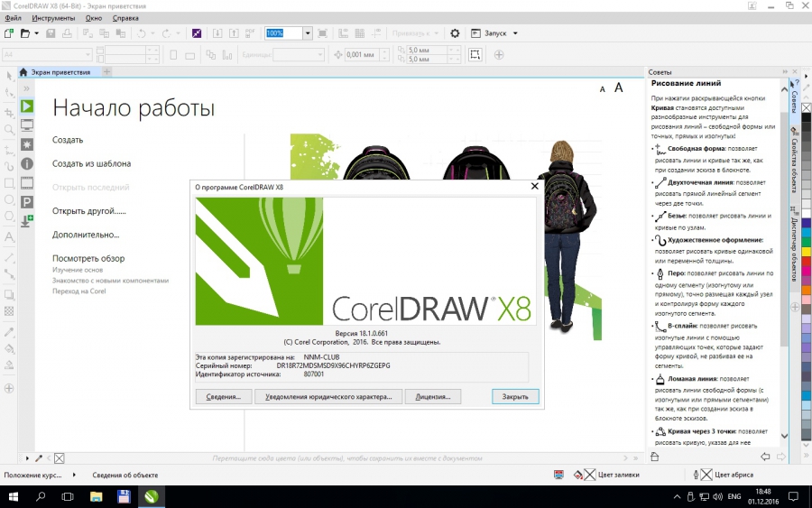Click the Options gear icon in toolbar

coord(455,33)
